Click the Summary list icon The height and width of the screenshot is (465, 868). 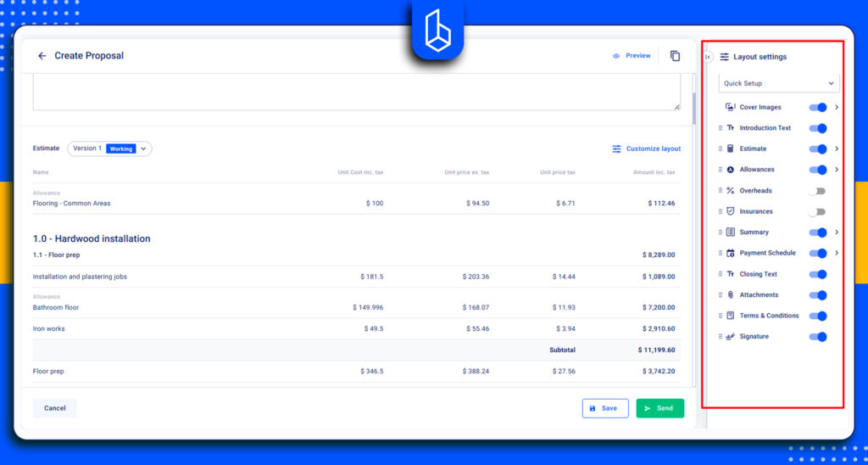[730, 232]
